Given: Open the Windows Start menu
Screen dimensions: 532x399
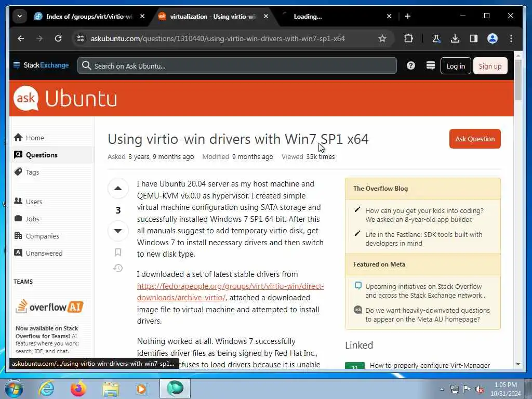Looking at the screenshot, I should [14, 389].
